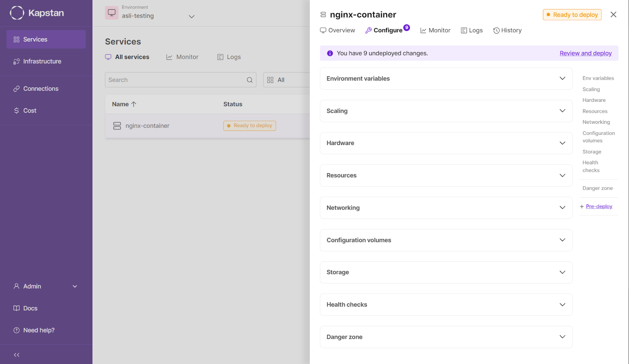Viewport: 629px width, 364px height.
Task: Open the All filter dropdown
Action: click(287, 80)
